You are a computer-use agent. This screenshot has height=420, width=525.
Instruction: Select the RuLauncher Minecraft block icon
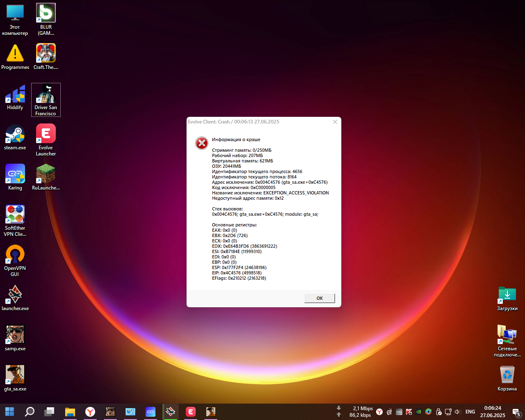click(x=46, y=178)
